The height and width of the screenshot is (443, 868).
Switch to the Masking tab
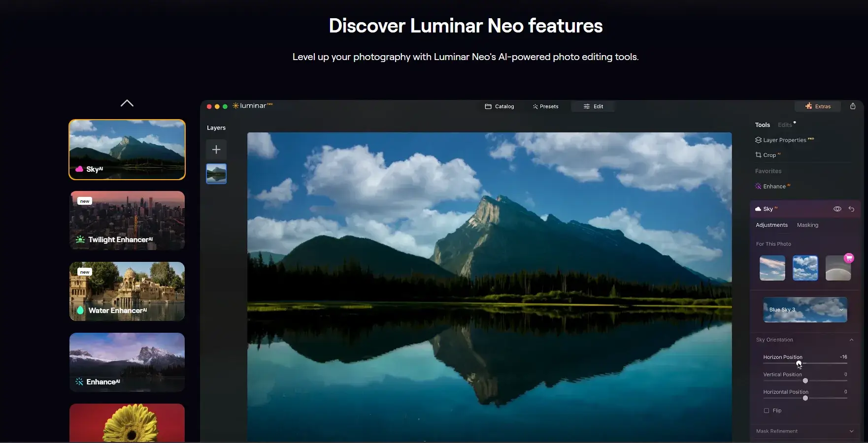(807, 225)
